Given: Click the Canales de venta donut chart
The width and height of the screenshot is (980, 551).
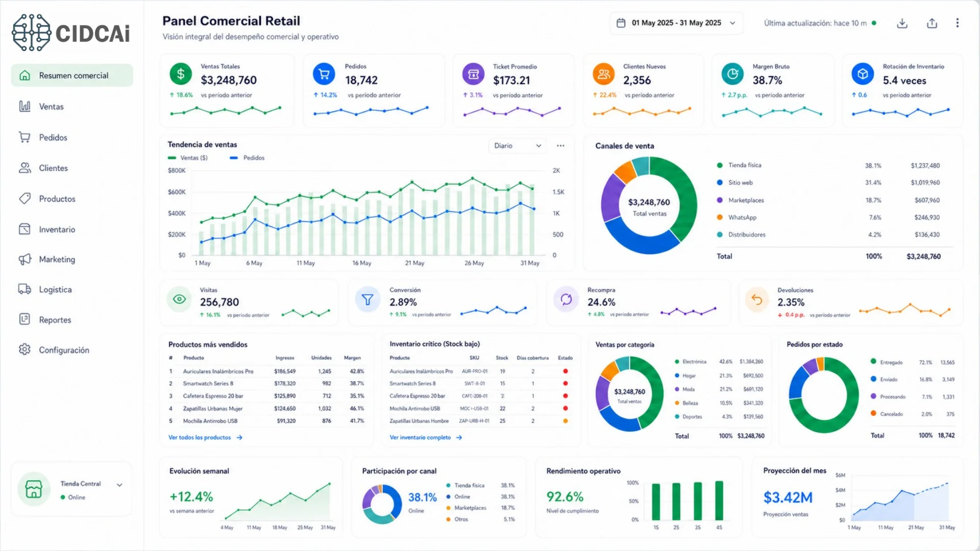Looking at the screenshot, I should pyautogui.click(x=649, y=205).
